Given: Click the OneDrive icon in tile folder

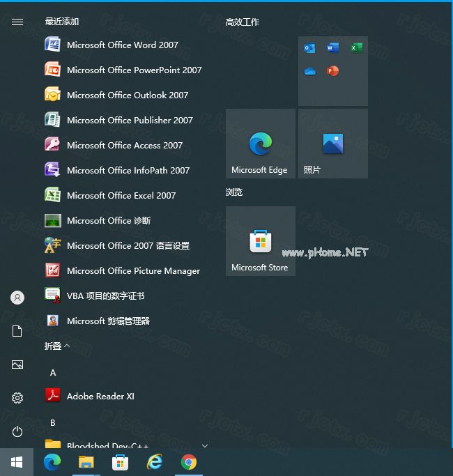Looking at the screenshot, I should click(309, 71).
